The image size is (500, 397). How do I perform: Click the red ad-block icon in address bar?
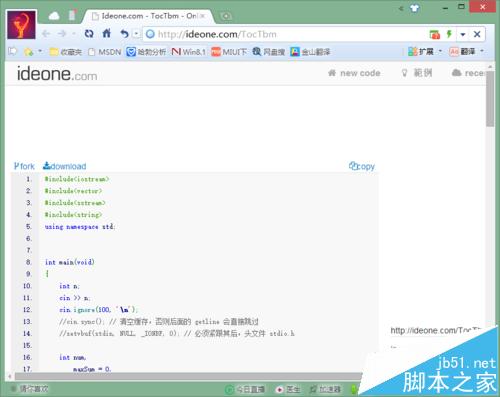pos(435,34)
